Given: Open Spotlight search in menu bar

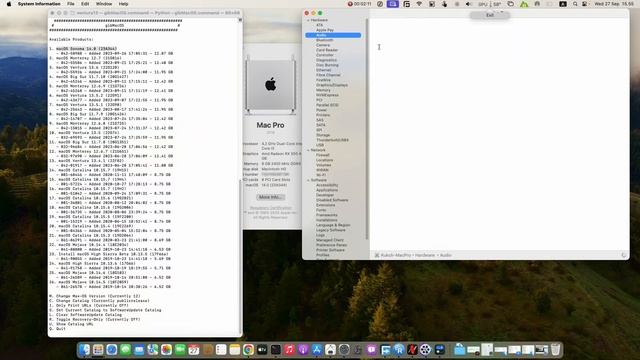Looking at the screenshot, I should [x=575, y=4].
